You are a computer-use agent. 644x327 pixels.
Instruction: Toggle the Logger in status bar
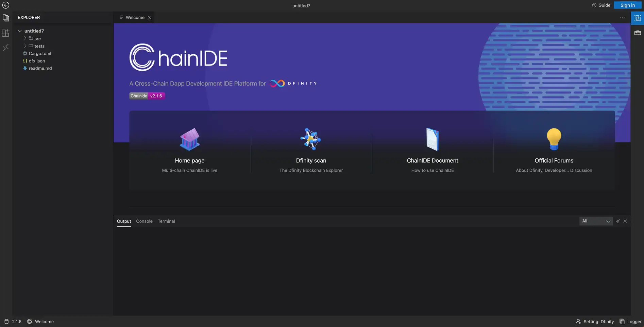(x=631, y=322)
